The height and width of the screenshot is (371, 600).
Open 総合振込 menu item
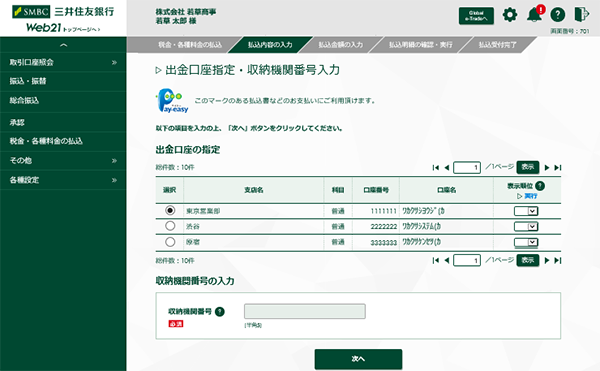[x=63, y=101]
